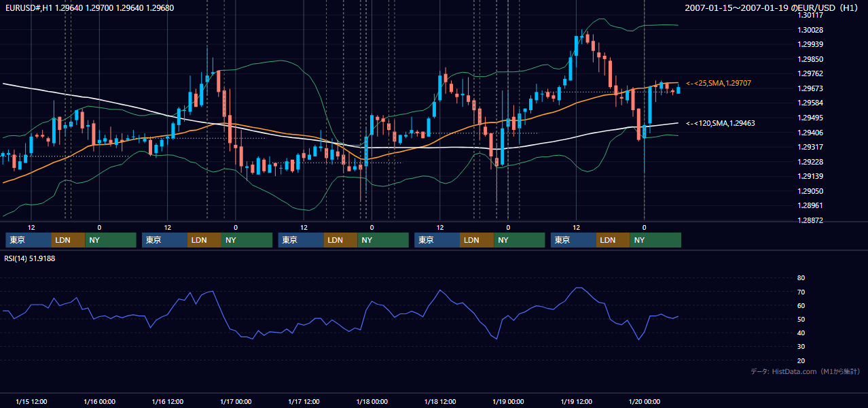The height and width of the screenshot is (408, 868).
Task: Click price axis label 1.28872
Action: point(810,220)
